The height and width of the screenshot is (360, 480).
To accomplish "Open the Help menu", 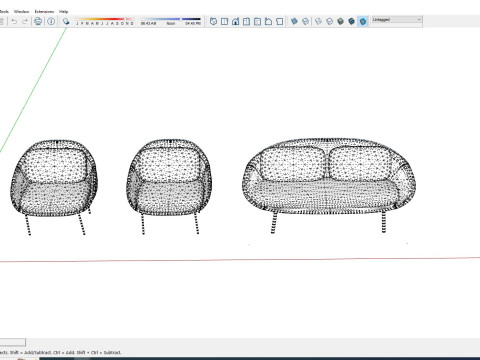I will [x=63, y=11].
